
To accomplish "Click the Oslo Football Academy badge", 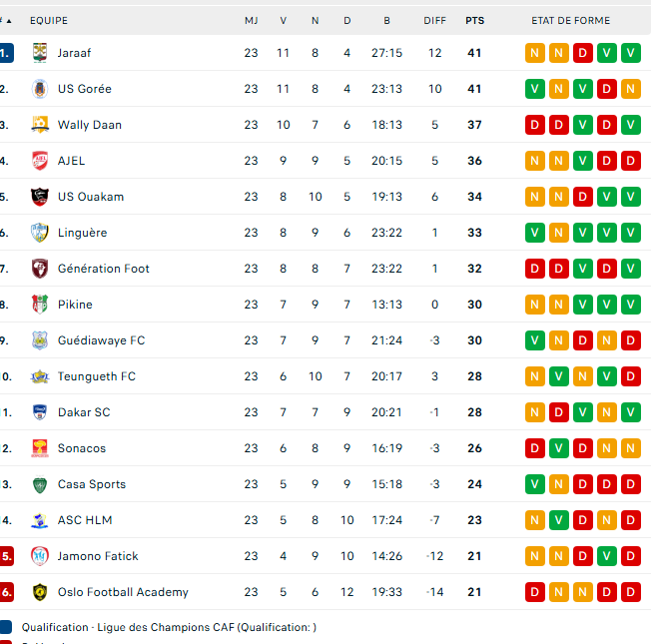I will 39,592.
